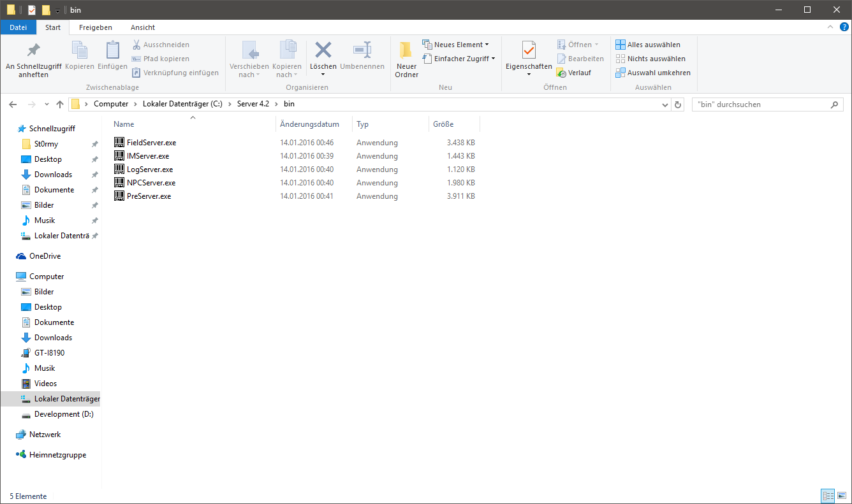Open quick access toolbar customize arrow
The height and width of the screenshot is (504, 852).
pyautogui.click(x=57, y=10)
